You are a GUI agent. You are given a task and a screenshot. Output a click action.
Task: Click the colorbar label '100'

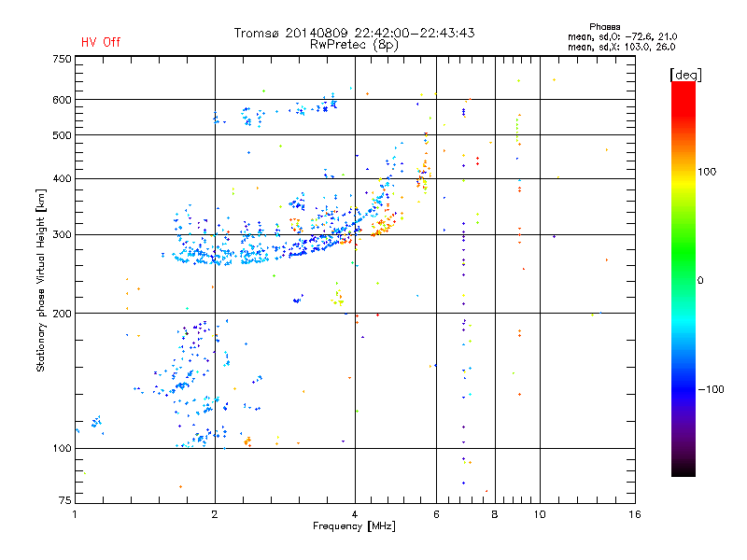tap(707, 172)
